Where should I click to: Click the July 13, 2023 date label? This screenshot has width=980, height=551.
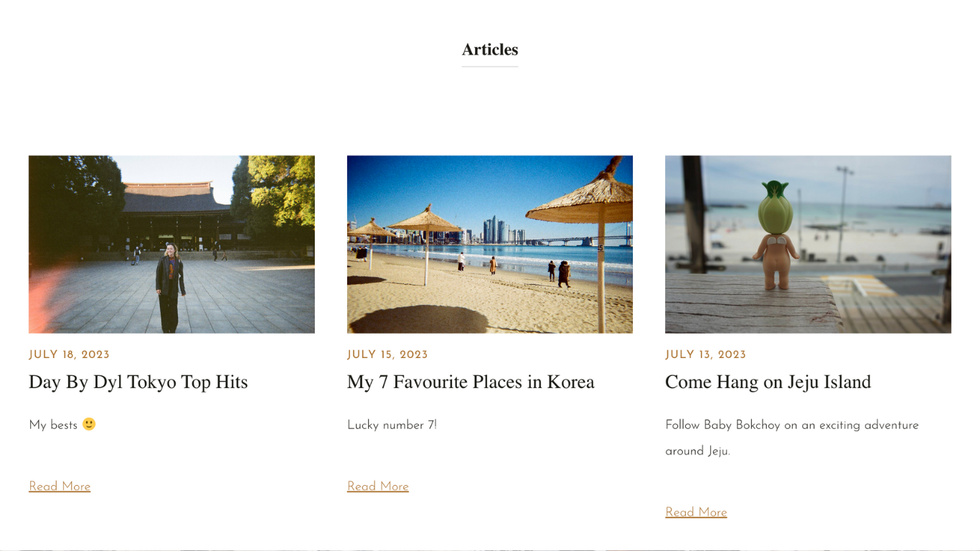(x=705, y=354)
